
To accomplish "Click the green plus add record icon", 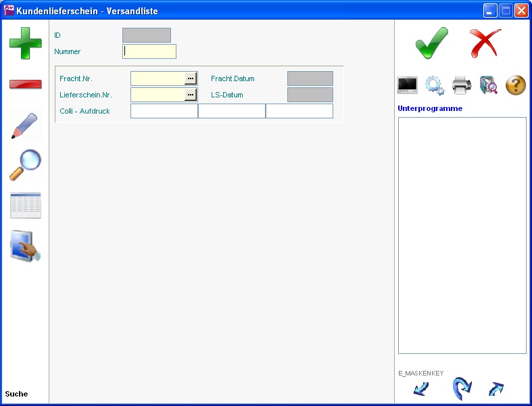I will pyautogui.click(x=25, y=43).
